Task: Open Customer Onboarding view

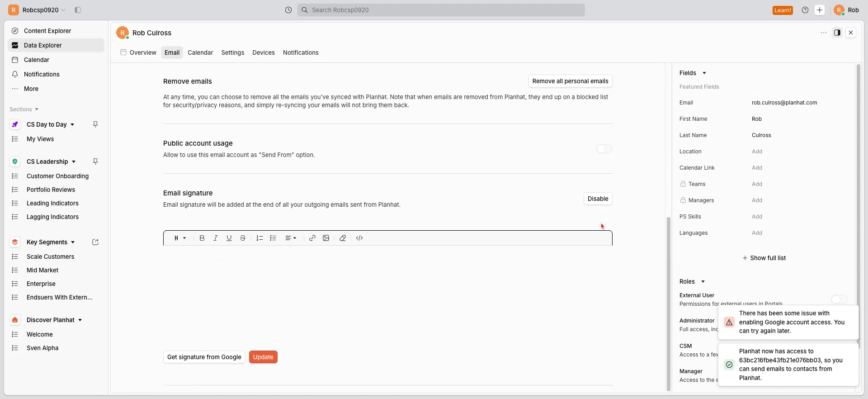Action: point(57,176)
